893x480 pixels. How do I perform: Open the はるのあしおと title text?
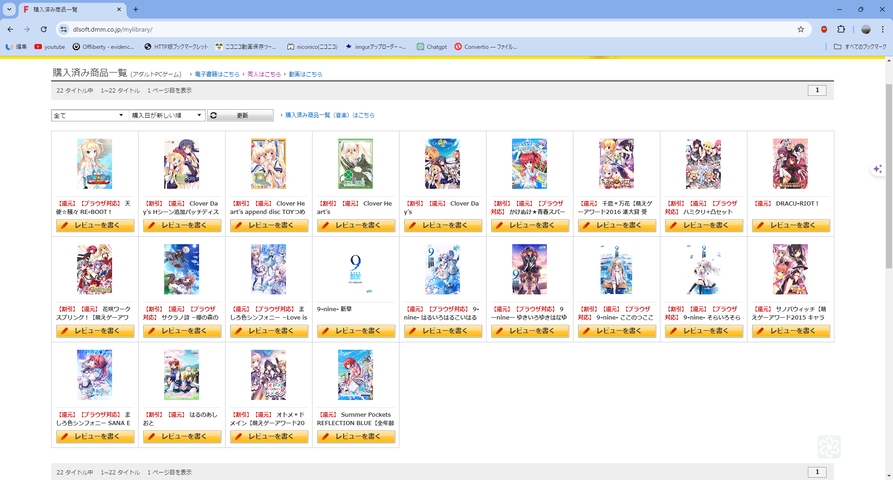tap(181, 419)
